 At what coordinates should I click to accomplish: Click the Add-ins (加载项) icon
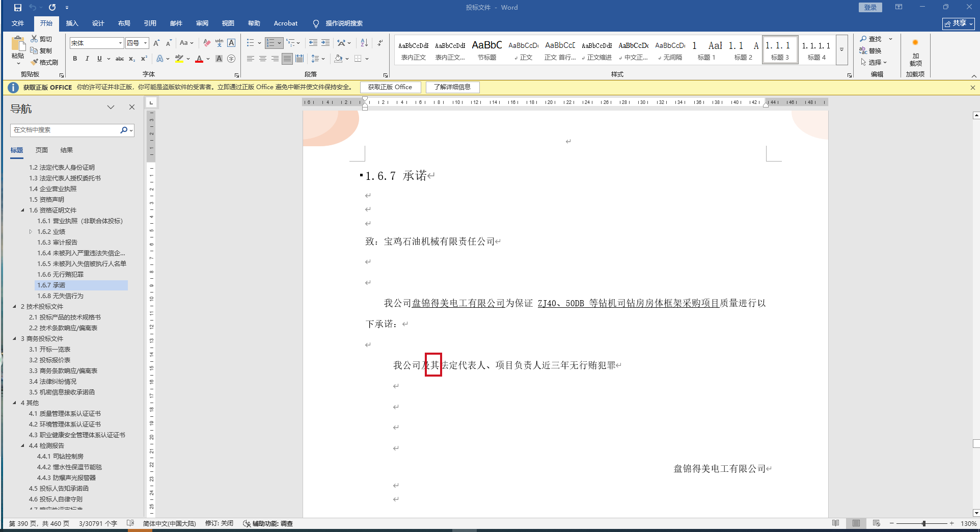pos(915,43)
